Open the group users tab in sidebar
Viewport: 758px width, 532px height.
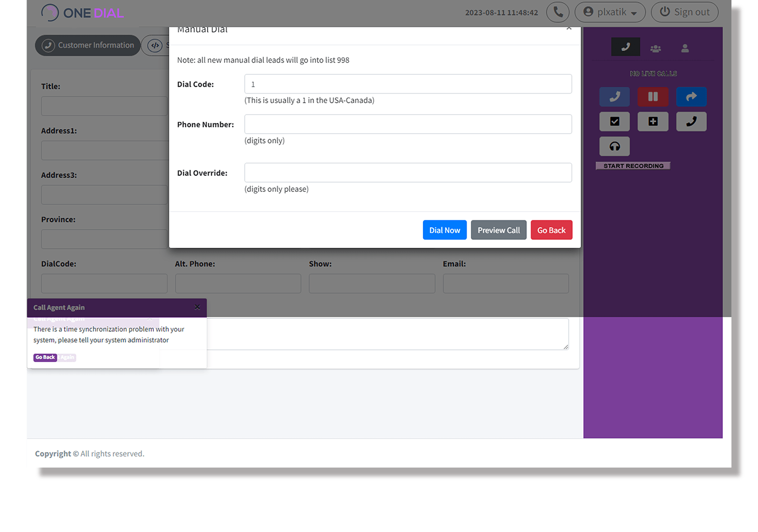tap(655, 48)
